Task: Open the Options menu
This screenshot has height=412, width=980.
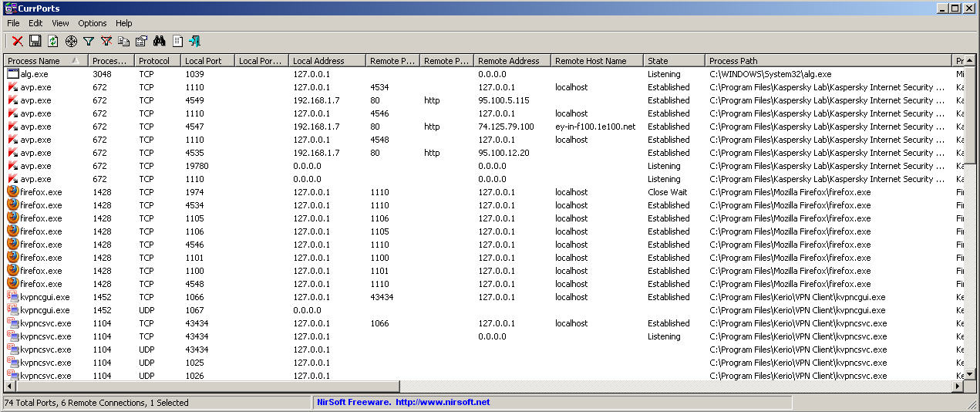Action: [93, 23]
